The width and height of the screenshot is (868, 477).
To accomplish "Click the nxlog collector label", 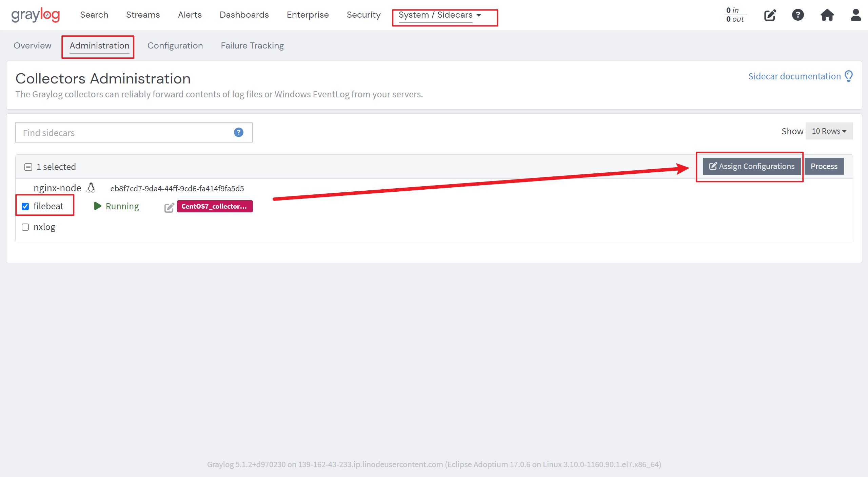I will (44, 227).
